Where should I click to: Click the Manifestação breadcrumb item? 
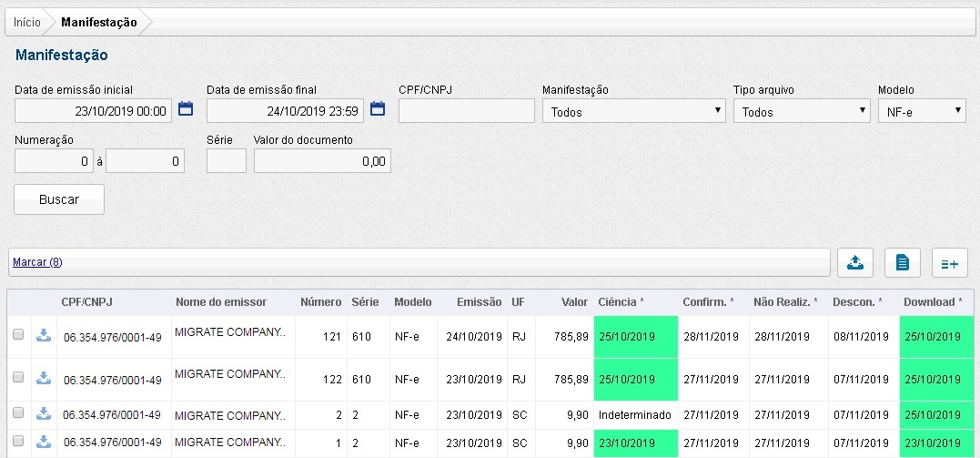point(98,22)
